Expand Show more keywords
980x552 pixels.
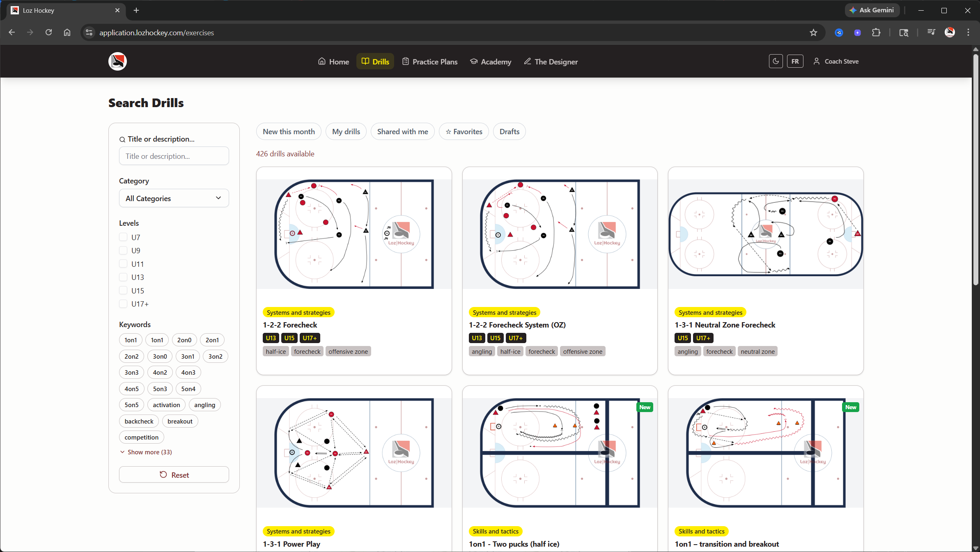146,452
